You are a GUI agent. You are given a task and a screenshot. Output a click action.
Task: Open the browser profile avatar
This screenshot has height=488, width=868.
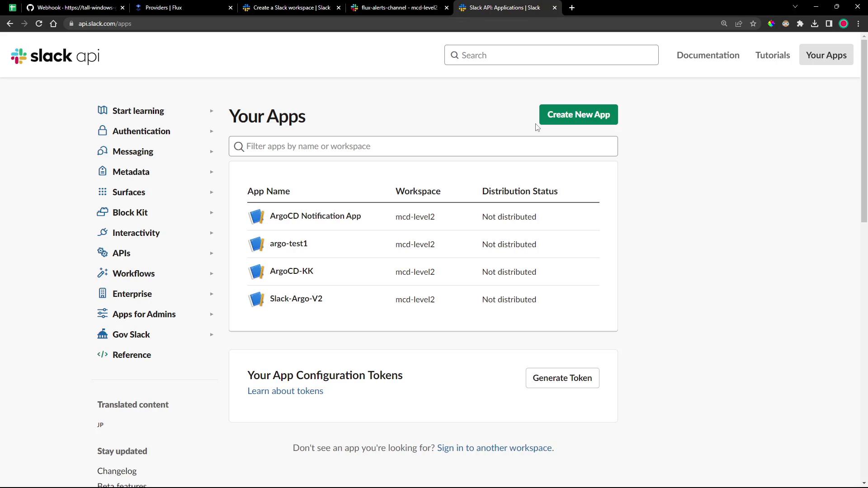pyautogui.click(x=844, y=23)
